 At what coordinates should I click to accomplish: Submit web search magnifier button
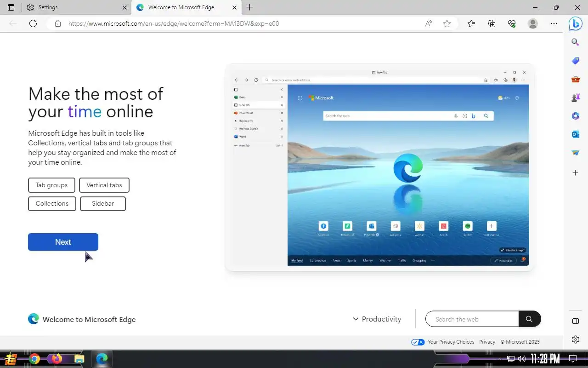pos(530,319)
